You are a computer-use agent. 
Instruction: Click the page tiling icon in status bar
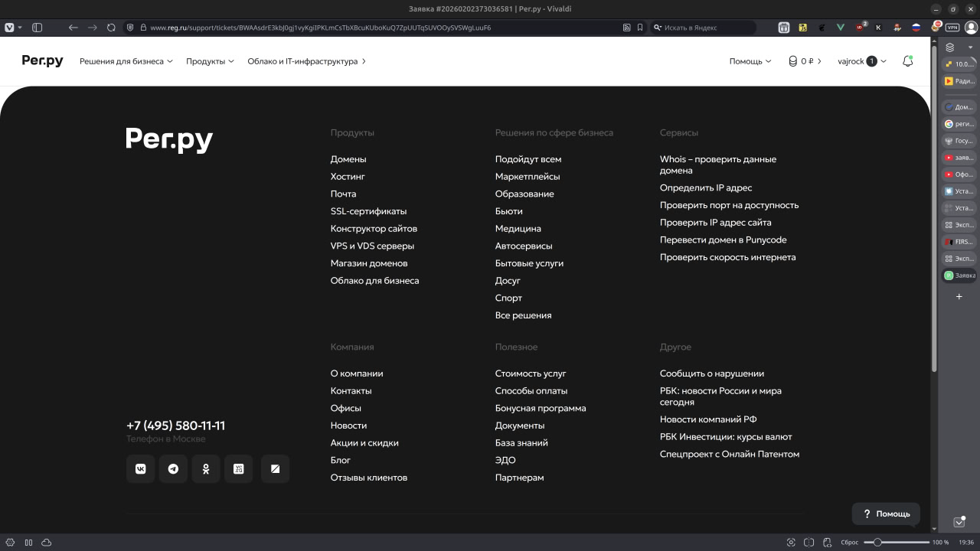28,543
